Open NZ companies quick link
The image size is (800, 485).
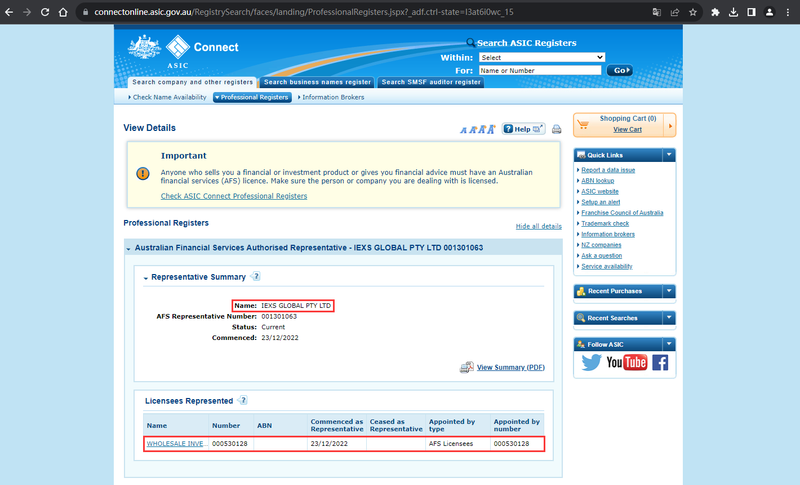601,245
